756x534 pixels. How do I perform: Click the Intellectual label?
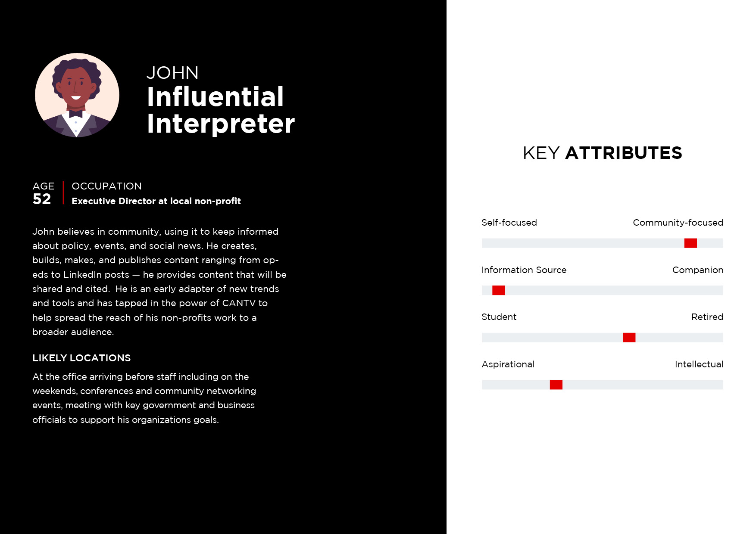click(699, 364)
